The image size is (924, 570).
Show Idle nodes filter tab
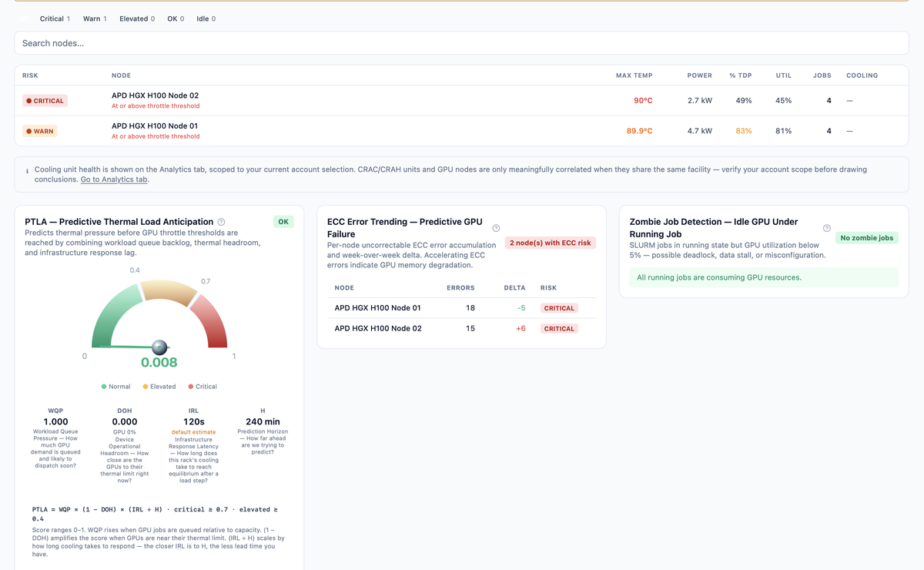click(206, 18)
